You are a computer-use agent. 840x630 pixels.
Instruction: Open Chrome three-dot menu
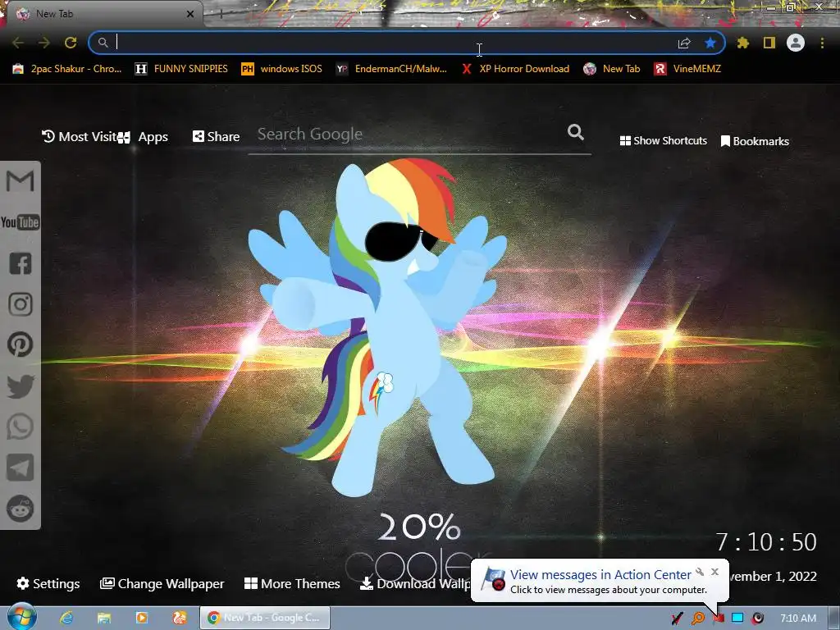(x=822, y=43)
